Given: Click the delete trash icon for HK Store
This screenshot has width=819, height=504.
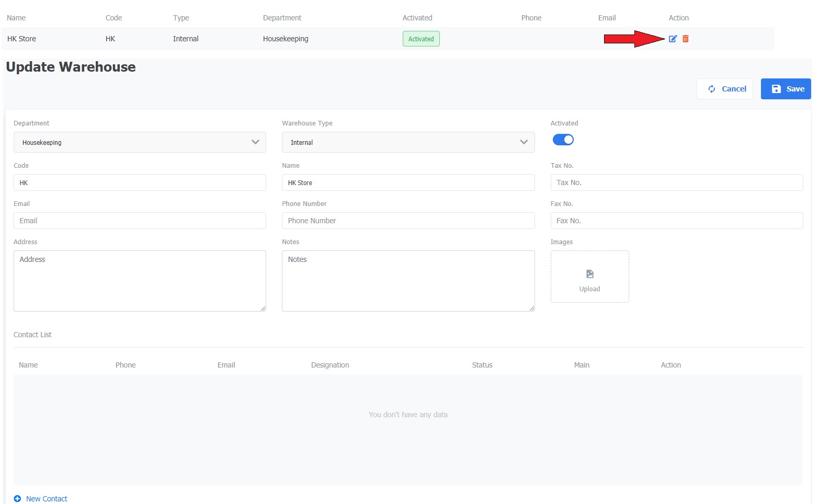Looking at the screenshot, I should (685, 39).
